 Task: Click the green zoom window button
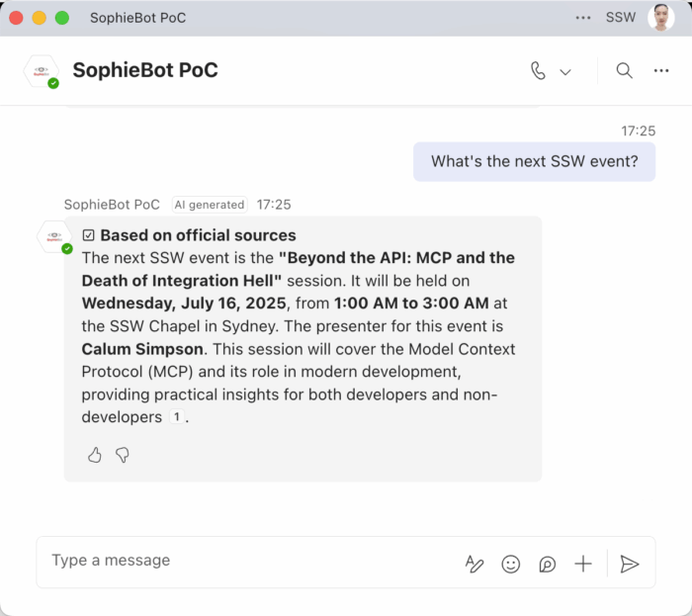[x=61, y=18]
